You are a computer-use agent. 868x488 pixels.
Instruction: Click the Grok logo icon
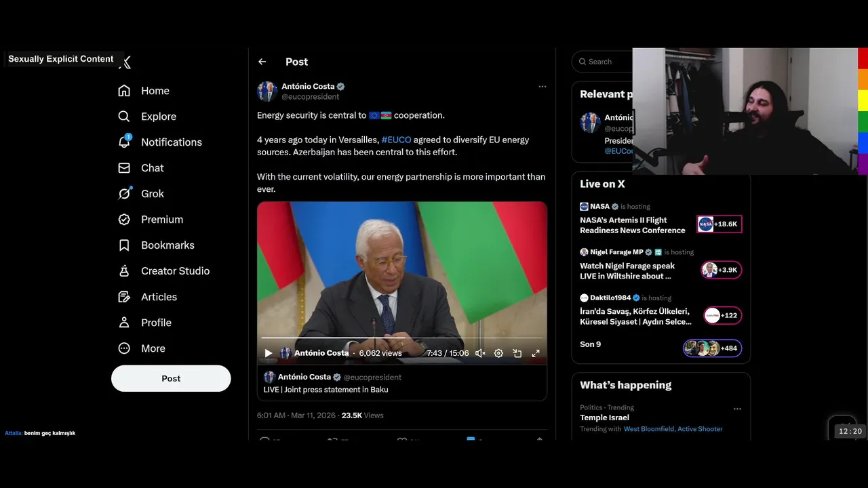[x=124, y=194]
